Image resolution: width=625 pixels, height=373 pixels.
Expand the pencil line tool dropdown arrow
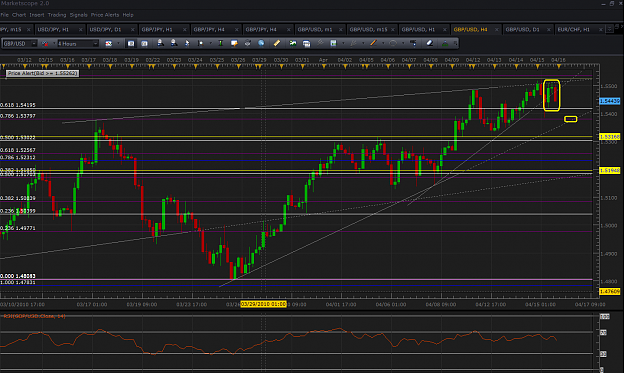point(383,43)
